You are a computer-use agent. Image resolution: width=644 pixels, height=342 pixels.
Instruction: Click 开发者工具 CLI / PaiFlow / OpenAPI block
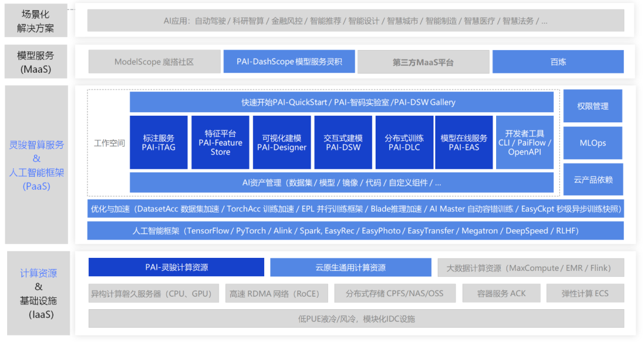coord(525,142)
